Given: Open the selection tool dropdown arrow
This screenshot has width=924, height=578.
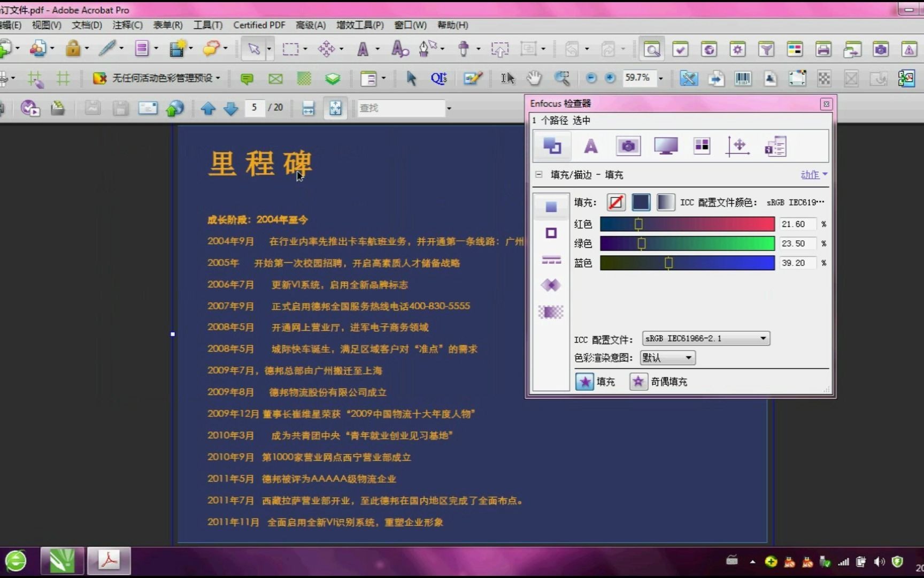Looking at the screenshot, I should point(269,49).
